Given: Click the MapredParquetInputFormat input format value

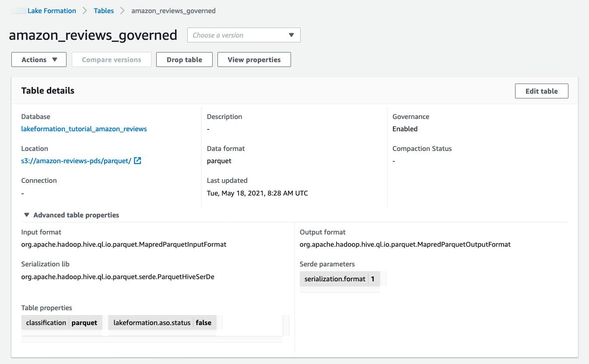Looking at the screenshot, I should [124, 244].
